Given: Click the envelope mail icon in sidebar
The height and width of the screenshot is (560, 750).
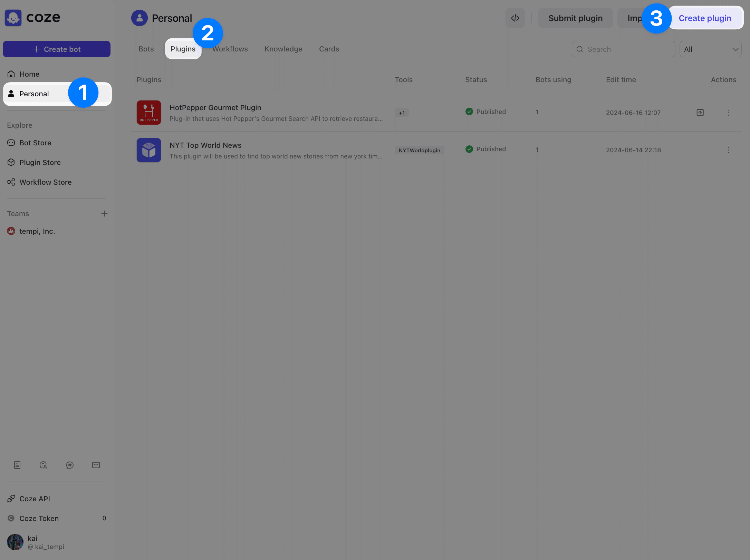Looking at the screenshot, I should (96, 465).
